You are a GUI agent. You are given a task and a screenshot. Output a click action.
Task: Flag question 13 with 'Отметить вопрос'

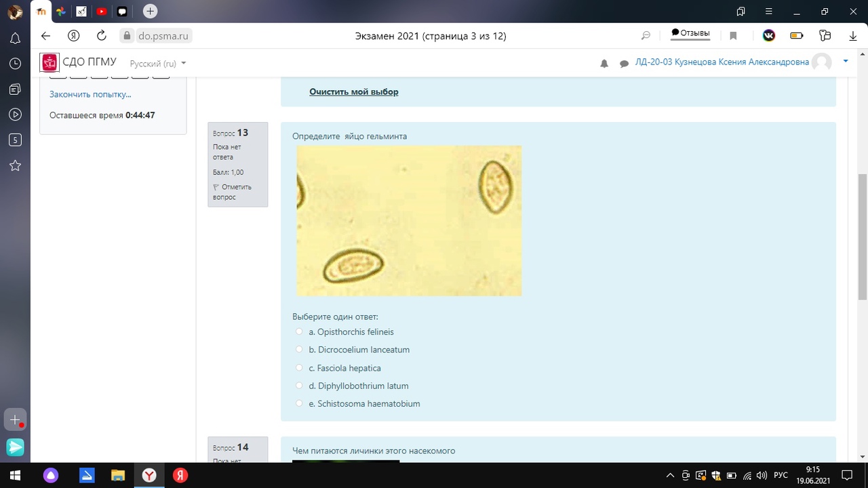coord(232,192)
